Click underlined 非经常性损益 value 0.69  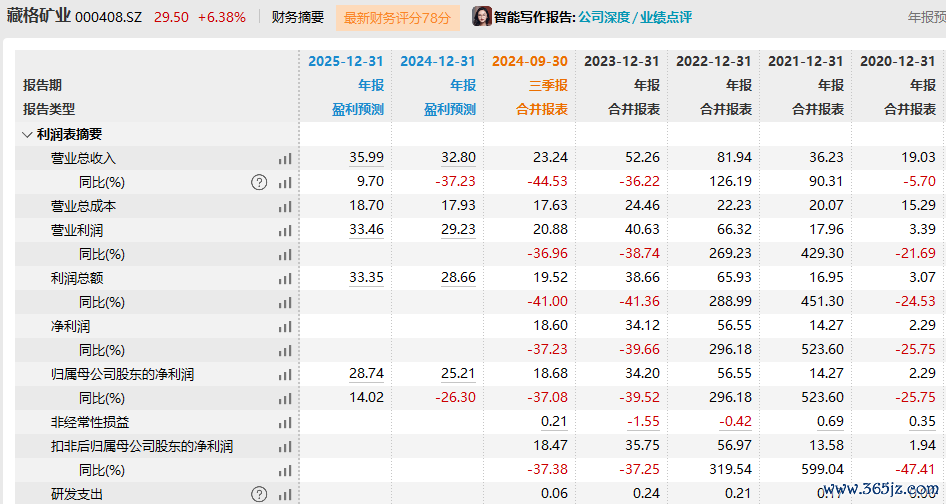coord(830,421)
